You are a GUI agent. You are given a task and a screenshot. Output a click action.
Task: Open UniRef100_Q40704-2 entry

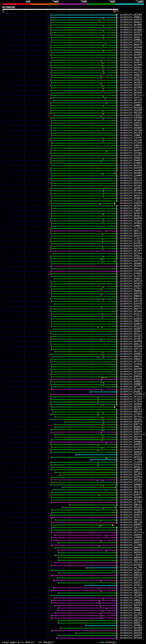point(132,434)
